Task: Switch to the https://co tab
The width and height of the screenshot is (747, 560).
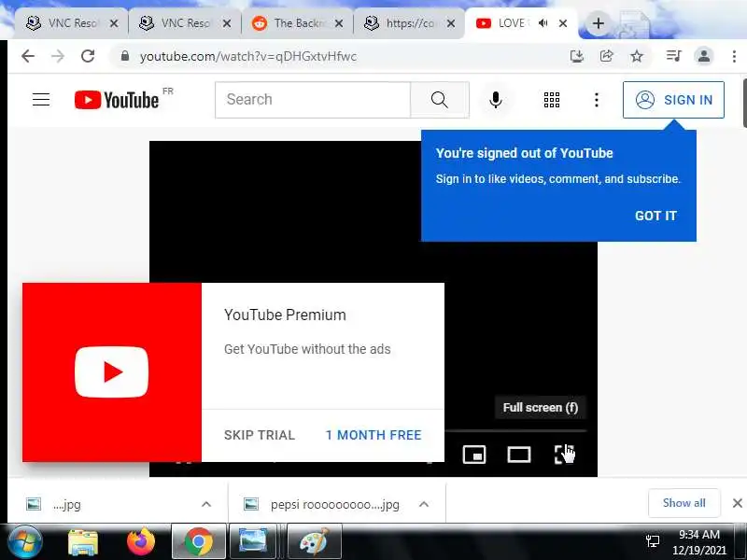Action: click(x=409, y=22)
